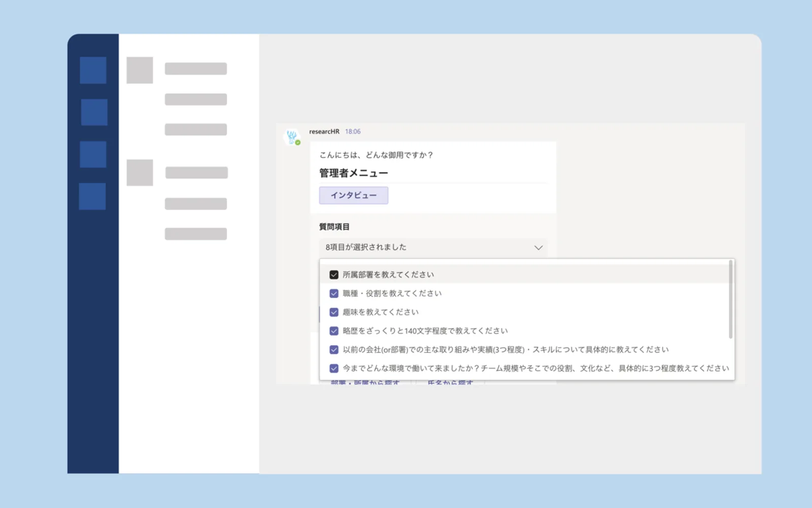Click the dropdown list scrollbar
The height and width of the screenshot is (508, 812).
click(x=731, y=300)
